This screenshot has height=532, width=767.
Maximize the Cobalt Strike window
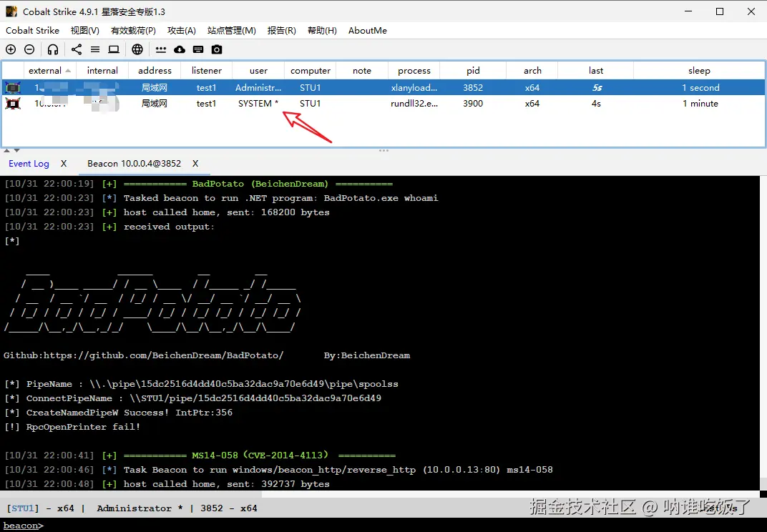tap(720, 11)
